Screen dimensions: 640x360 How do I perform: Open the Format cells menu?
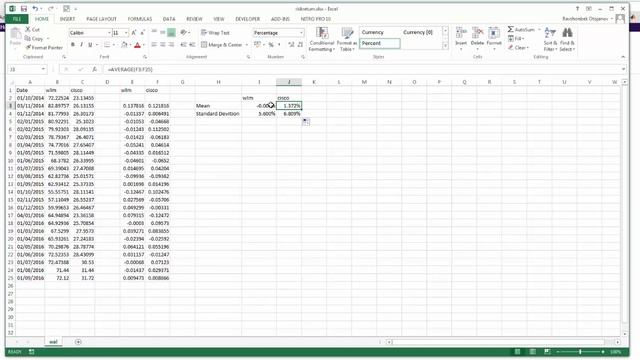(494, 39)
